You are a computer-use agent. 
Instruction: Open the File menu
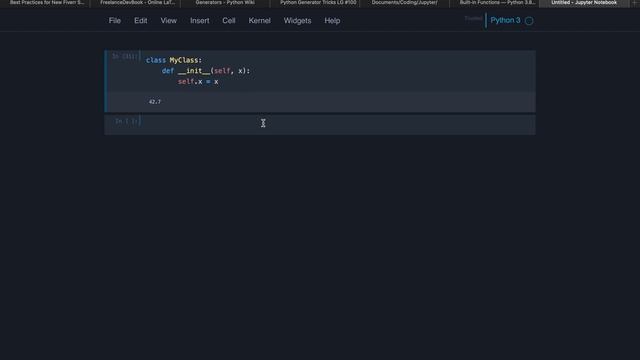[x=115, y=20]
